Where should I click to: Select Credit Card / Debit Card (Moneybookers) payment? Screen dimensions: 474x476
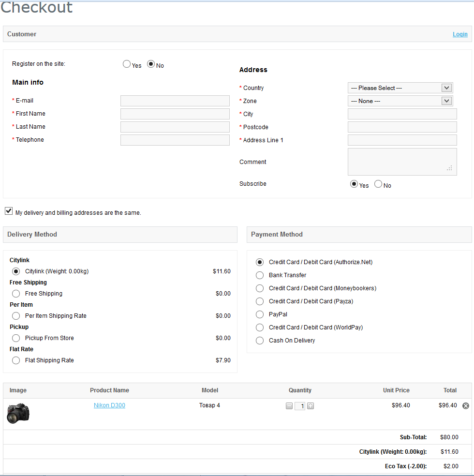pos(260,288)
